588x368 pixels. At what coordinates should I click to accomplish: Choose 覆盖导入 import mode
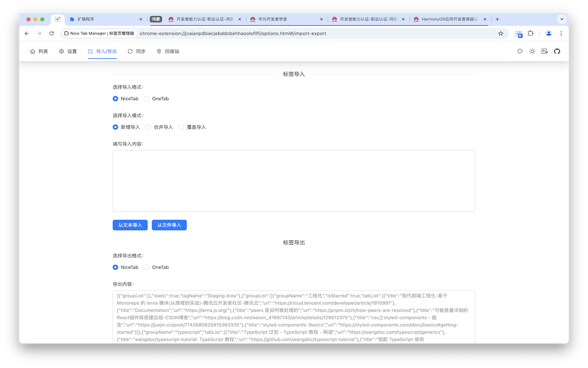181,127
